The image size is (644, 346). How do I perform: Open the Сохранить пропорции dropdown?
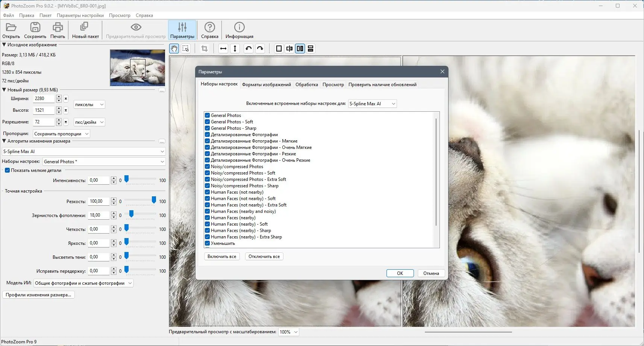click(x=61, y=134)
